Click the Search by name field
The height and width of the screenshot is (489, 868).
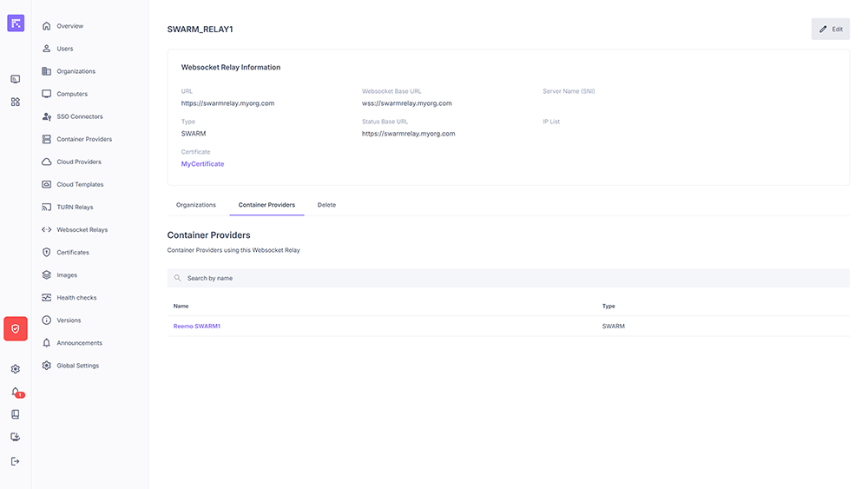click(x=508, y=278)
